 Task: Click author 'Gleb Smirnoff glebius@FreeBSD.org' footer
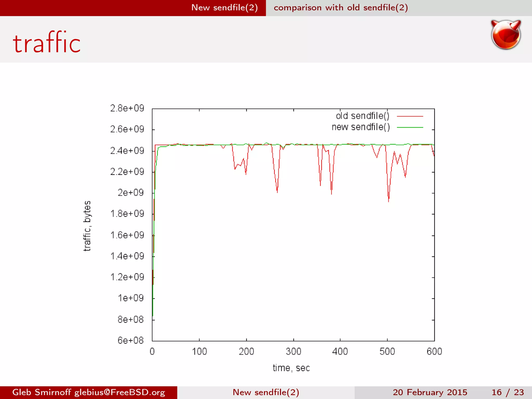[x=89, y=392]
